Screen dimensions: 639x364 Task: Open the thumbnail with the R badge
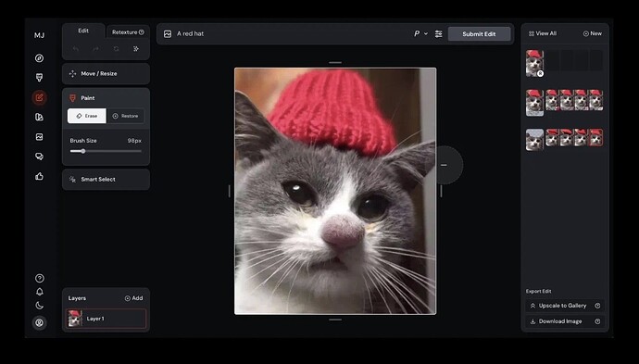point(534,63)
